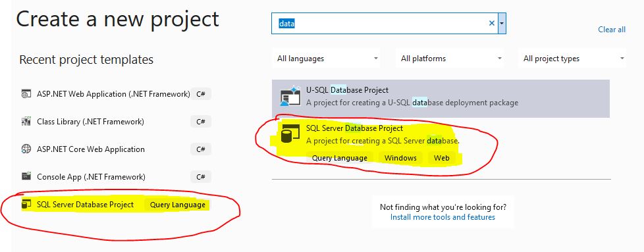Click the ASP.NET Core Web Application globe icon
This screenshot has width=644, height=252.
pyautogui.click(x=26, y=149)
